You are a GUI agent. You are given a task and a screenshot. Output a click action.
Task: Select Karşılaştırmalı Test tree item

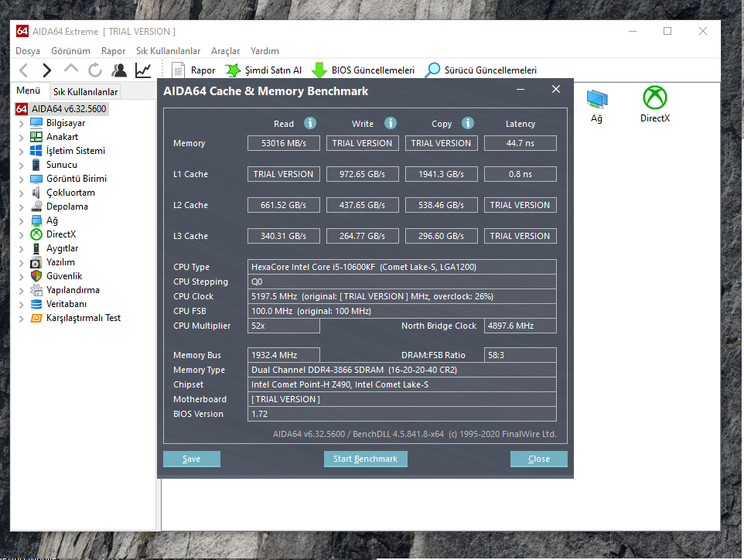(83, 318)
